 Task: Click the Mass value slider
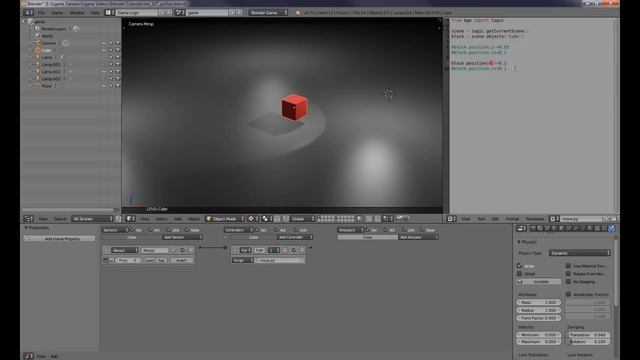538,302
